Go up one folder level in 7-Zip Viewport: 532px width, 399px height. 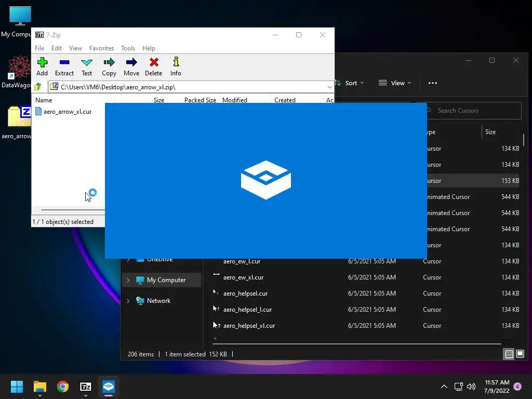38,87
